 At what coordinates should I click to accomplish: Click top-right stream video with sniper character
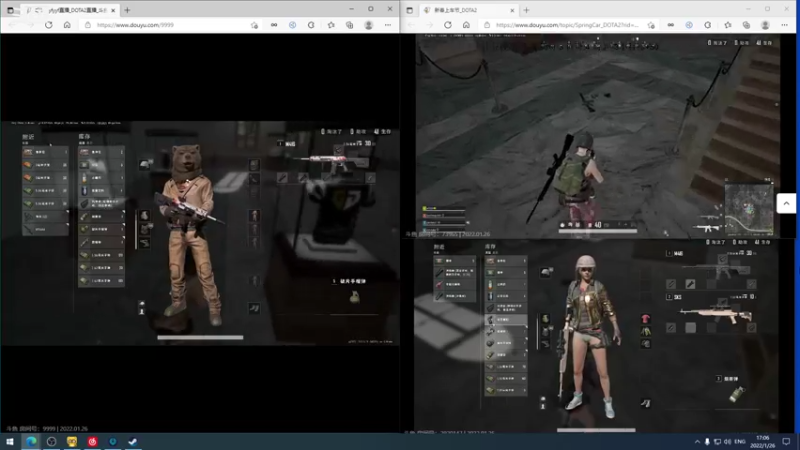(597, 136)
